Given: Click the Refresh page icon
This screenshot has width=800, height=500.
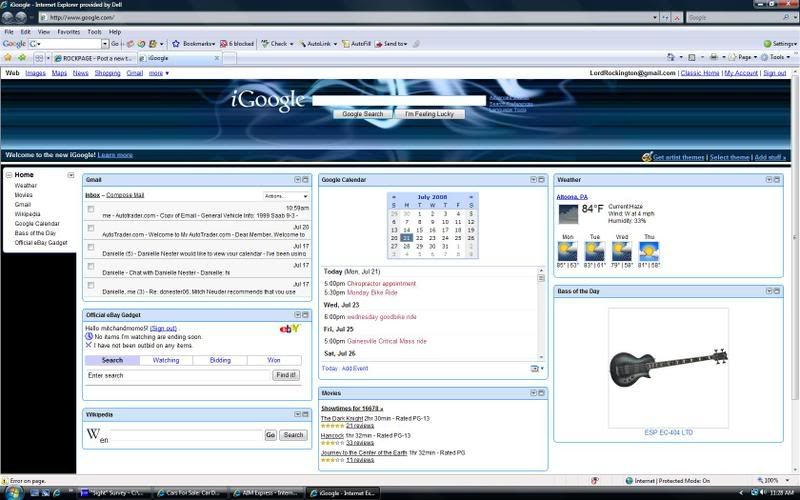Looking at the screenshot, I should (x=666, y=17).
